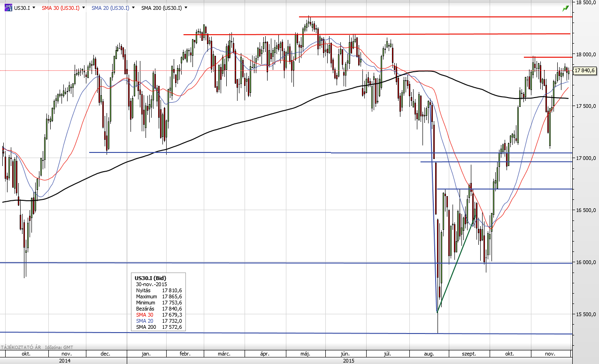Click the 17 500,0 price axis label
The height and width of the screenshot is (364, 599).
[586, 106]
